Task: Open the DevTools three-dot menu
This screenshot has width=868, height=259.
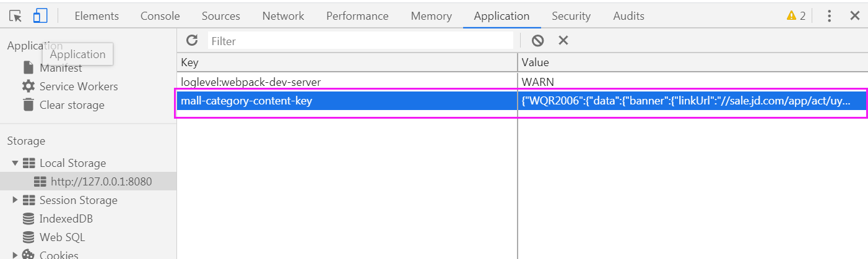Action: click(830, 16)
